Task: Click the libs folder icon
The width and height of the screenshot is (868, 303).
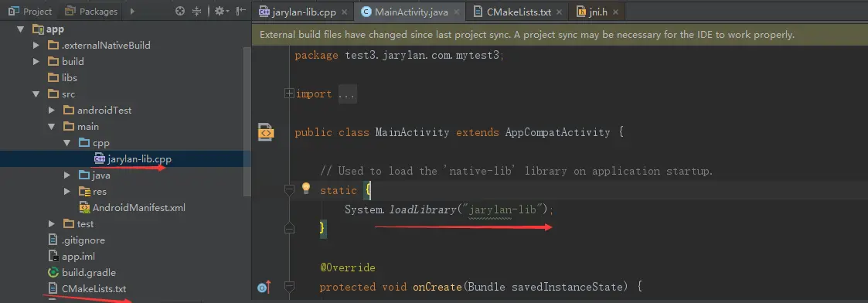Action: (53, 77)
